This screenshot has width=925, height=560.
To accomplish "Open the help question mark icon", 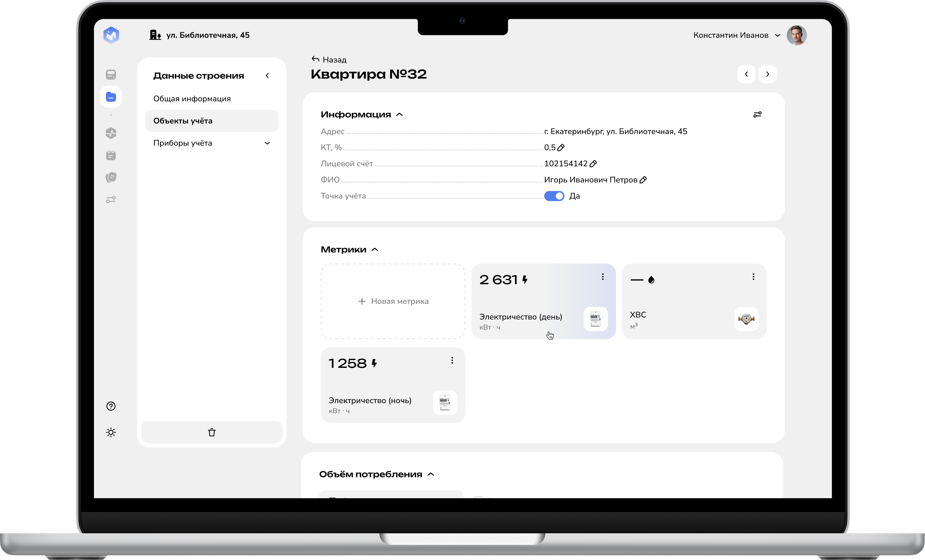I will pyautogui.click(x=111, y=406).
